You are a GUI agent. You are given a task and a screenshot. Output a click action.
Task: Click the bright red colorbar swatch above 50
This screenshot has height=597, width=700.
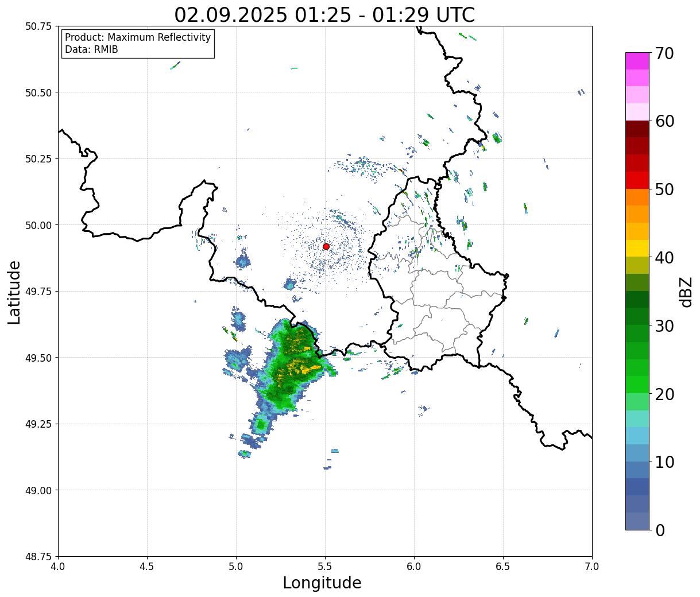[x=637, y=180]
